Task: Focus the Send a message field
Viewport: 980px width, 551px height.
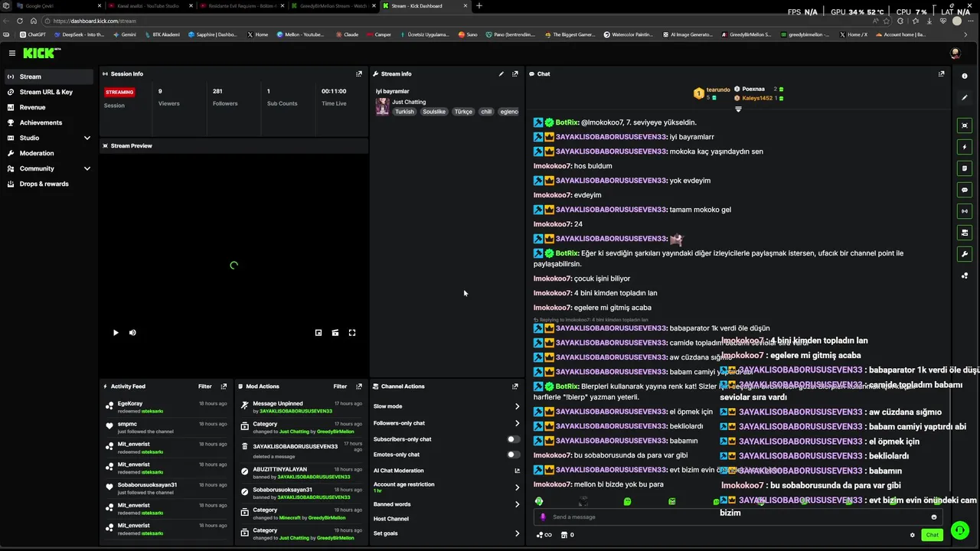Action: click(738, 517)
